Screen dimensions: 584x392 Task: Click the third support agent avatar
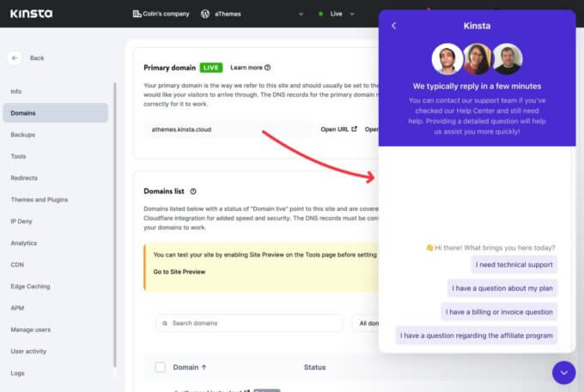click(x=508, y=59)
